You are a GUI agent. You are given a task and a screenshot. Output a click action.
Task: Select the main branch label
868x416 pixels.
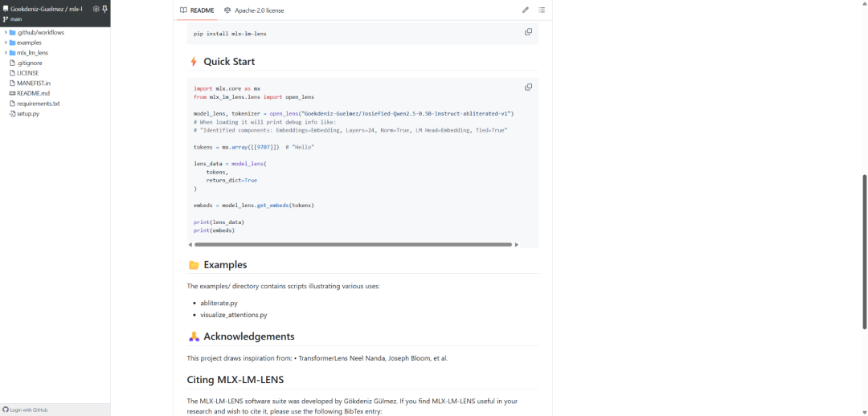pos(16,18)
